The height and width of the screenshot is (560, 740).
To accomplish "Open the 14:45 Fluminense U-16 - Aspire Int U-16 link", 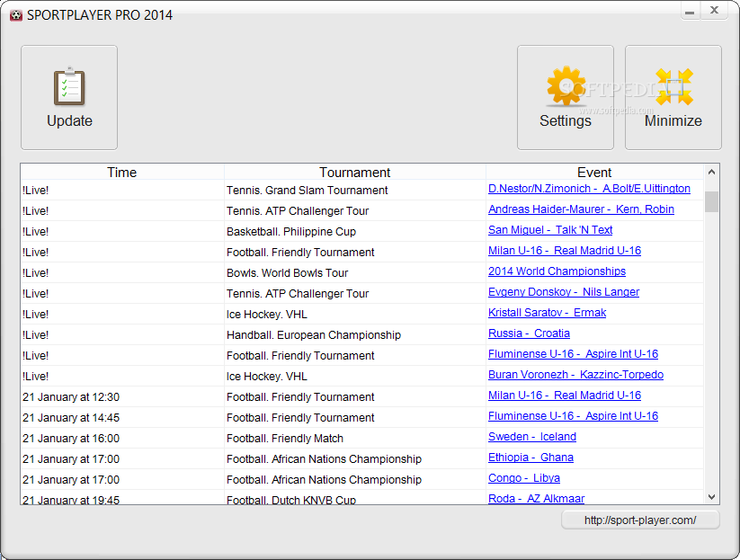I will pyautogui.click(x=573, y=416).
